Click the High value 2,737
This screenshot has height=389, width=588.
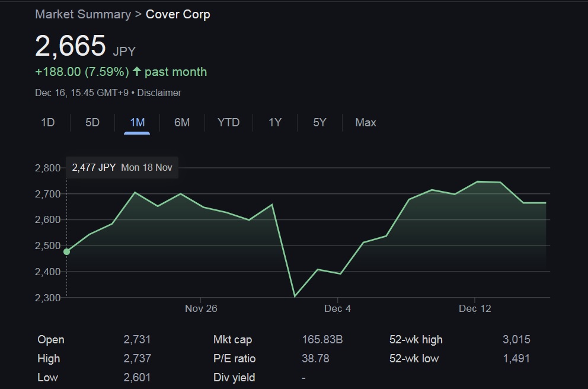pyautogui.click(x=138, y=358)
